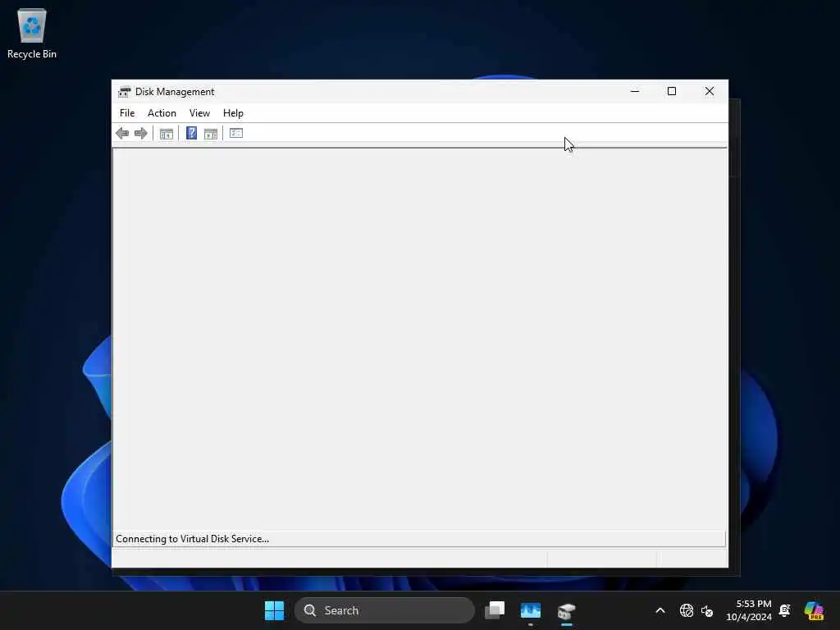
Task: Open the Action menu
Action: click(162, 113)
